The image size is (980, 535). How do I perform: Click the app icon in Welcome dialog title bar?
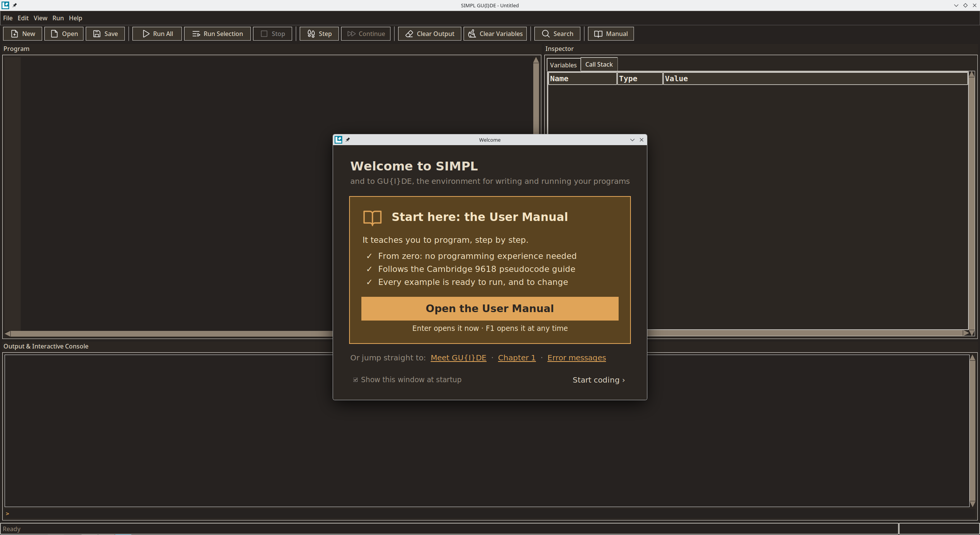[x=338, y=140]
